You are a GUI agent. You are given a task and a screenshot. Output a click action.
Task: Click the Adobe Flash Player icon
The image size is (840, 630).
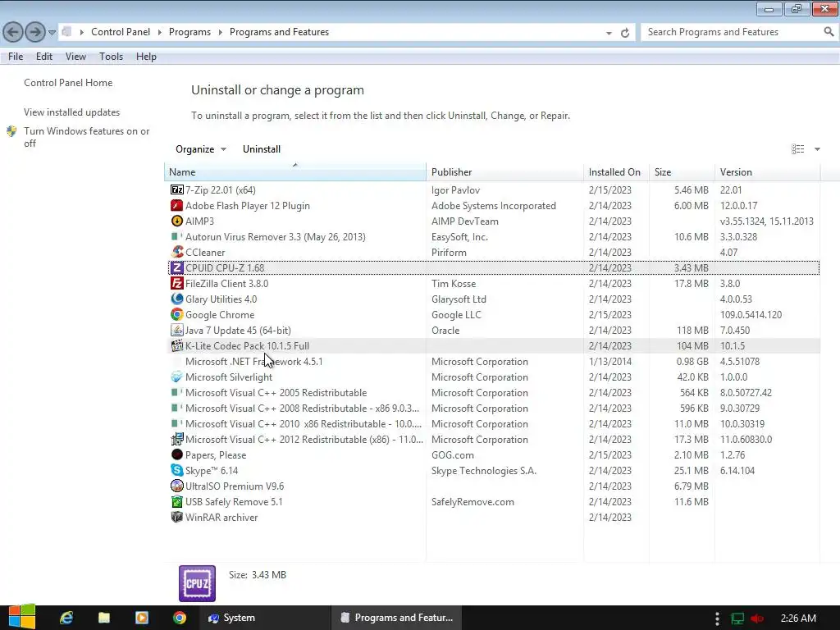click(177, 206)
